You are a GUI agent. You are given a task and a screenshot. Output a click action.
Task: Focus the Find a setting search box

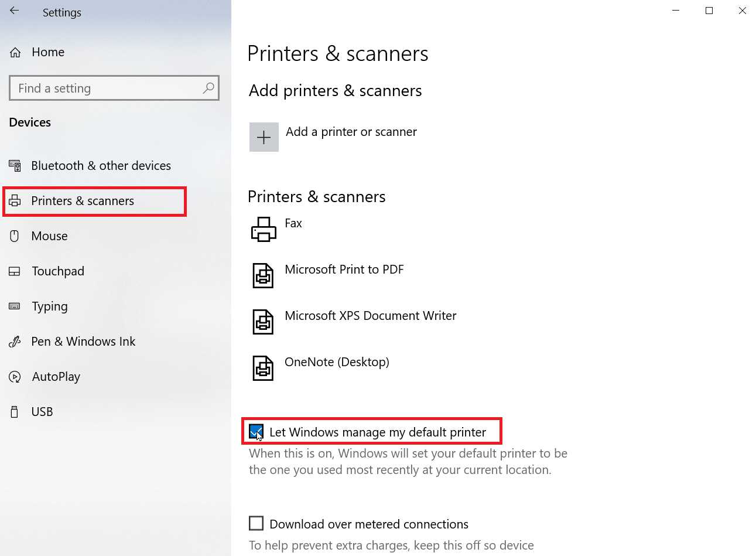(x=114, y=88)
